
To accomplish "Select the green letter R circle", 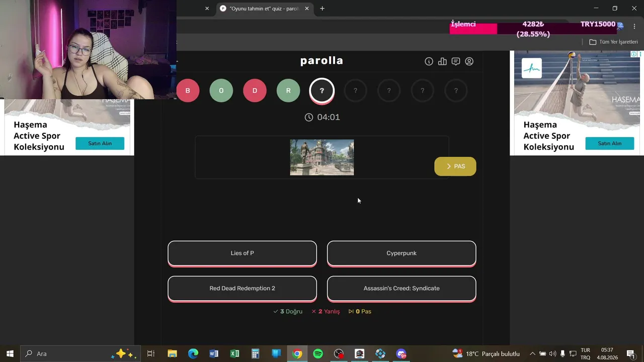I will (x=288, y=90).
